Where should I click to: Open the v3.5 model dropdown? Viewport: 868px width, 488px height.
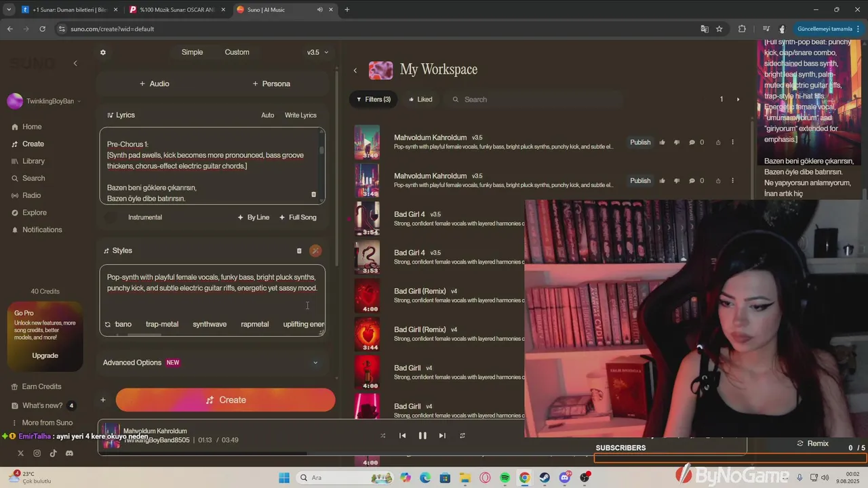(x=317, y=52)
